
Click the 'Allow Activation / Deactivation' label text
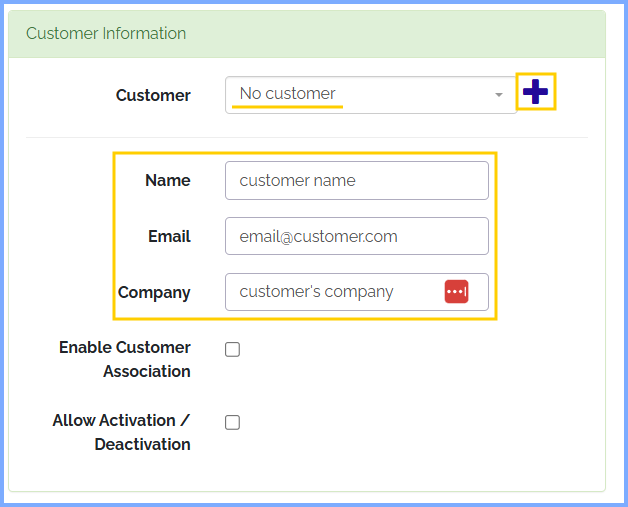coord(122,432)
